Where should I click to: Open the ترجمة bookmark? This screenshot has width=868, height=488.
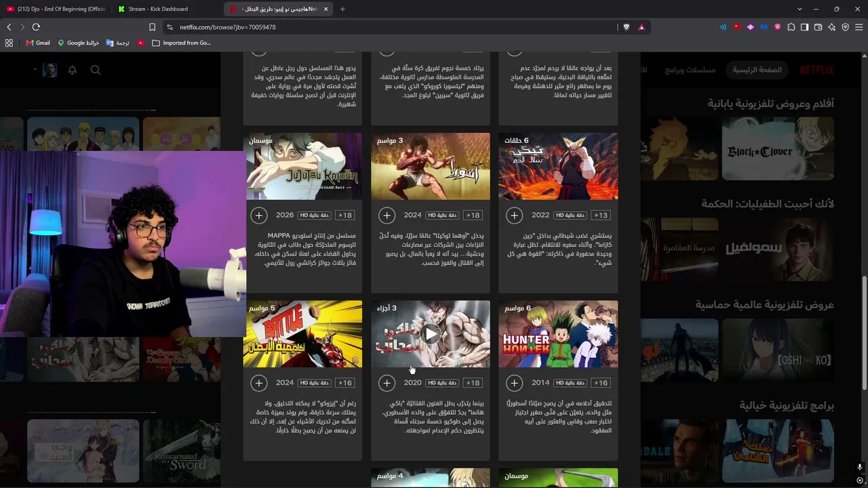[118, 43]
